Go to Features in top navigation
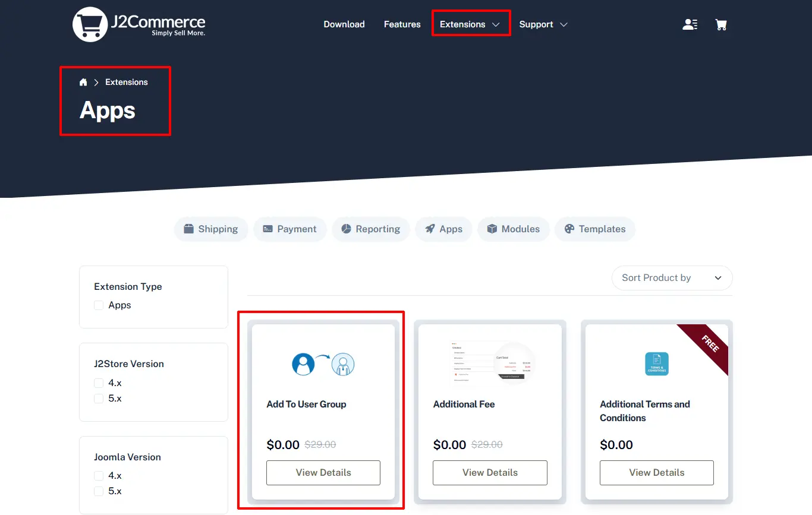The height and width of the screenshot is (515, 812). [402, 24]
